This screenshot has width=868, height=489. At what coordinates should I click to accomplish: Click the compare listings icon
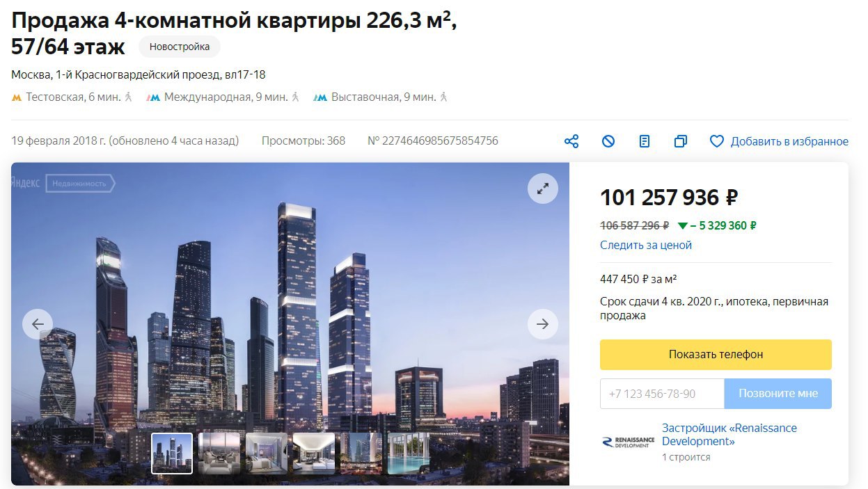click(681, 141)
